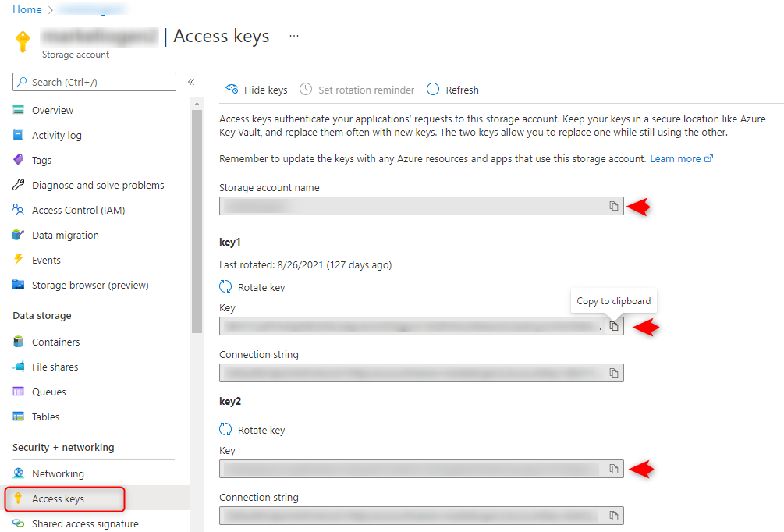Screen dimensions: 784x532
Task: Open the ellipsis more options menu
Action: tap(294, 36)
